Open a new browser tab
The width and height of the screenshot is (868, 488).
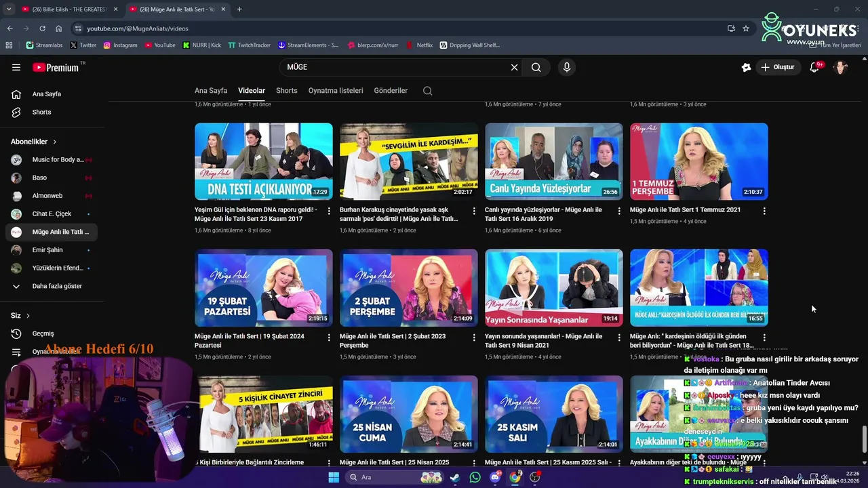point(239,9)
